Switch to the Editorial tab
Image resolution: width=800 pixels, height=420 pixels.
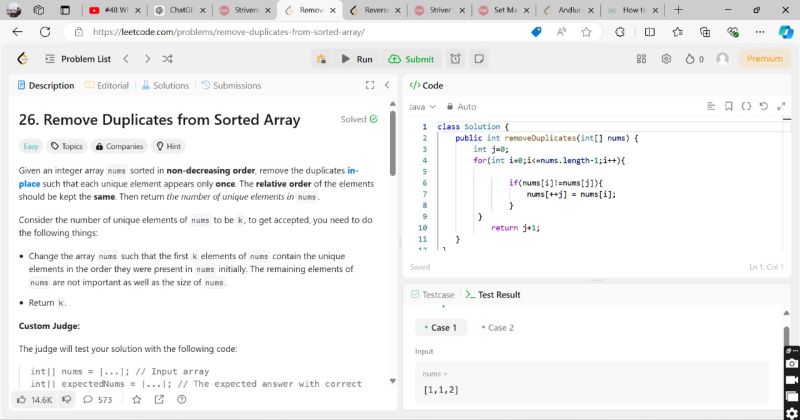tap(107, 85)
